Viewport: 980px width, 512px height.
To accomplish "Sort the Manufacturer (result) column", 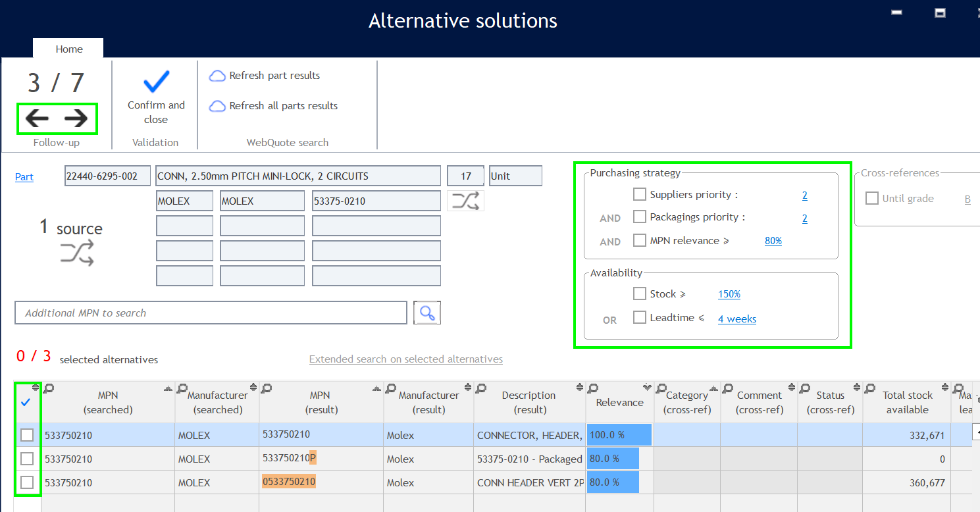I will 467,388.
